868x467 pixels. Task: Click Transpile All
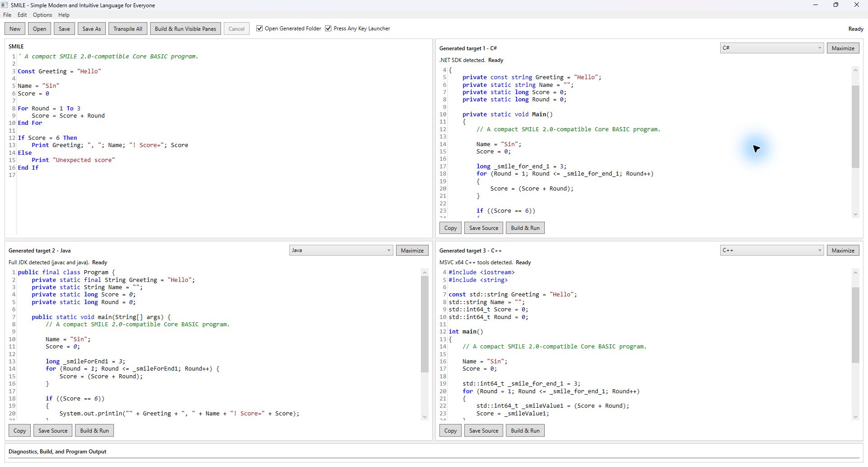pos(128,29)
